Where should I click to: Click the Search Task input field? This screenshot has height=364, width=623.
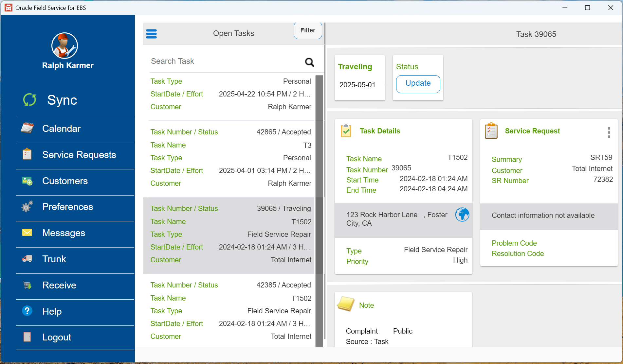[x=226, y=61]
